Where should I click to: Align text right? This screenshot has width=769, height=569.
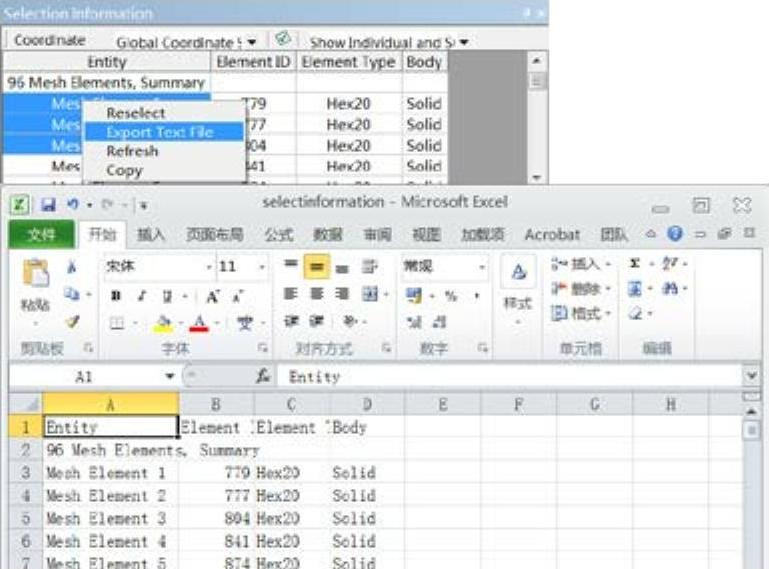[x=342, y=294]
